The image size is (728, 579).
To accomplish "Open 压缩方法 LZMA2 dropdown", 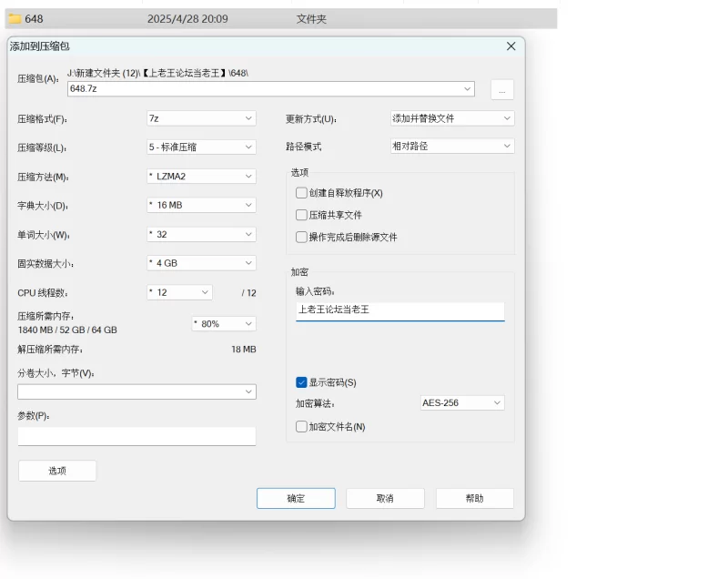I will pos(201,176).
